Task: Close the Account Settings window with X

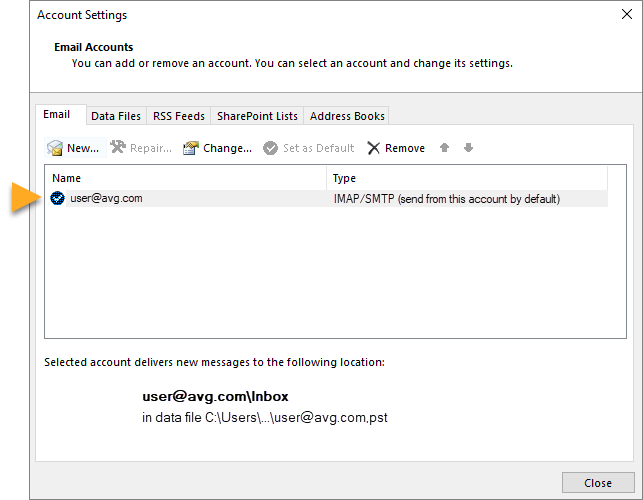Action: pos(626,15)
